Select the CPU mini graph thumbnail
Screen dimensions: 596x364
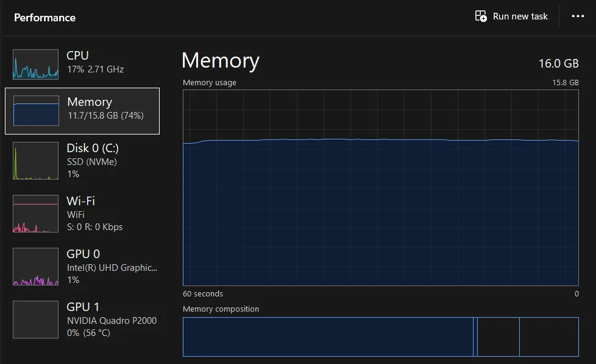point(36,65)
